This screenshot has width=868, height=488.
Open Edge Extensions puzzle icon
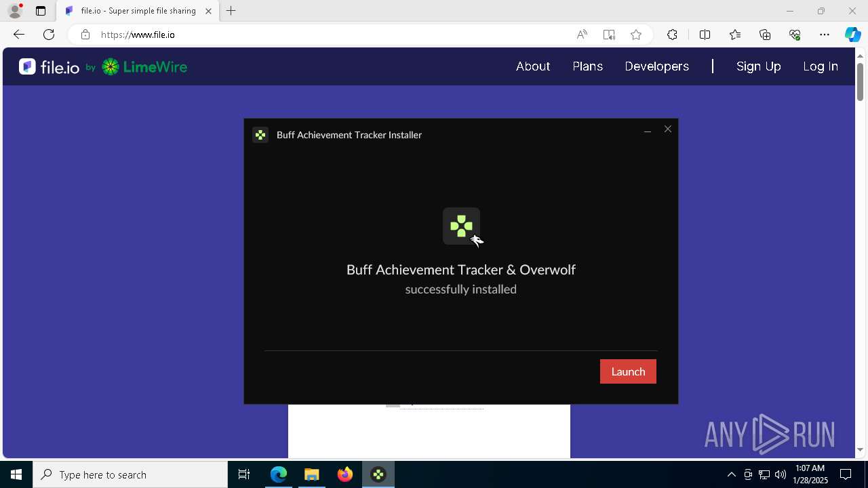pos(672,35)
